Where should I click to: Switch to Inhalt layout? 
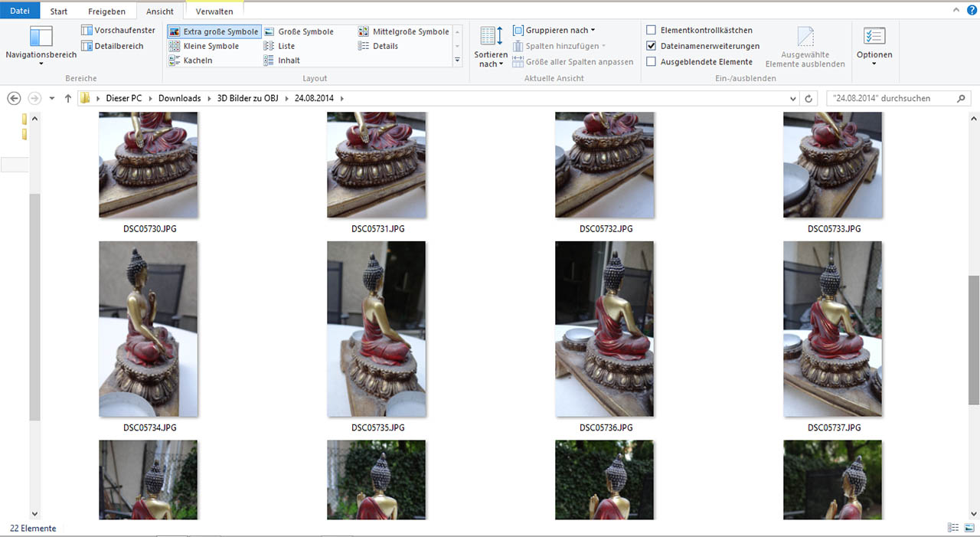point(282,61)
